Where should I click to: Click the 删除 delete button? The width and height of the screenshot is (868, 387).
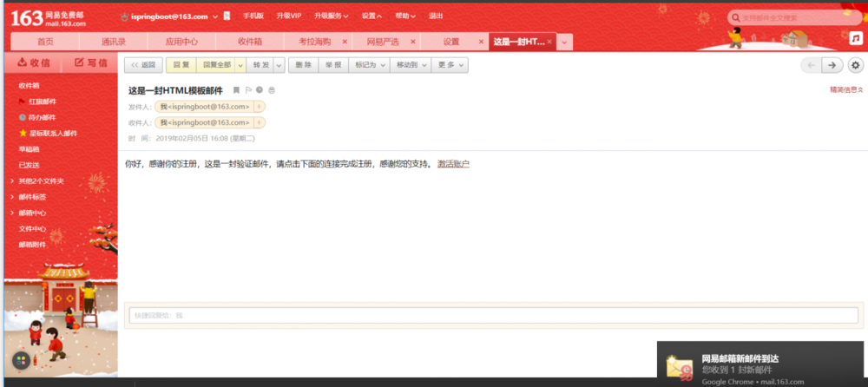[x=303, y=65]
